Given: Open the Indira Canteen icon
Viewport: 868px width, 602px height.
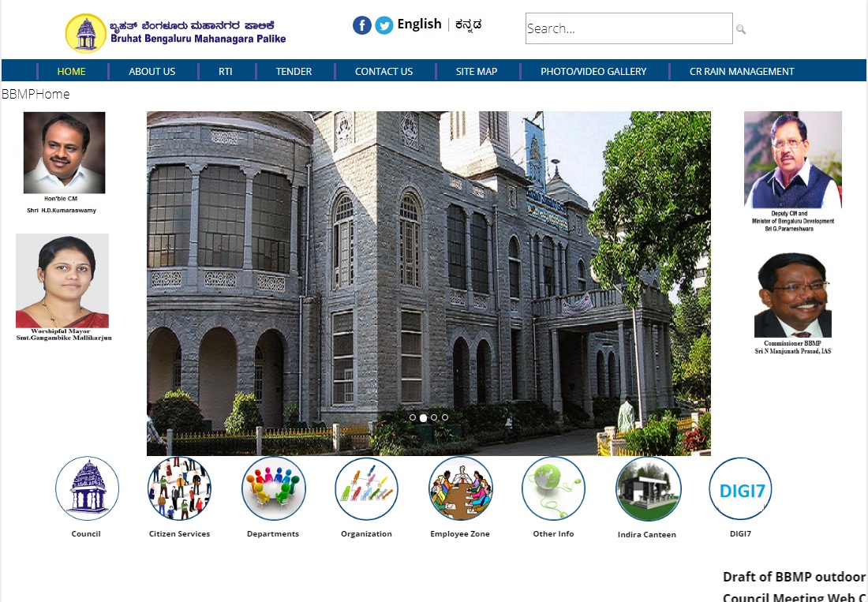Looking at the screenshot, I should pyautogui.click(x=647, y=488).
